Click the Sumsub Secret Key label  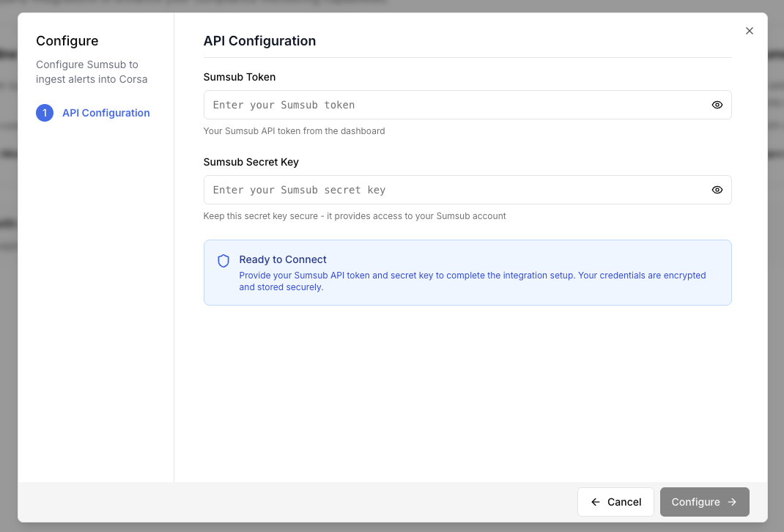(x=251, y=162)
